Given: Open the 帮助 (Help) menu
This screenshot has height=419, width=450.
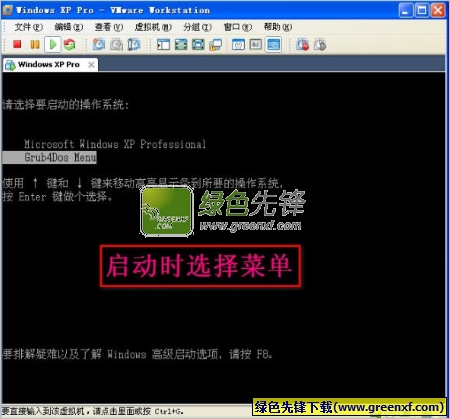Looking at the screenshot, I should 278,27.
